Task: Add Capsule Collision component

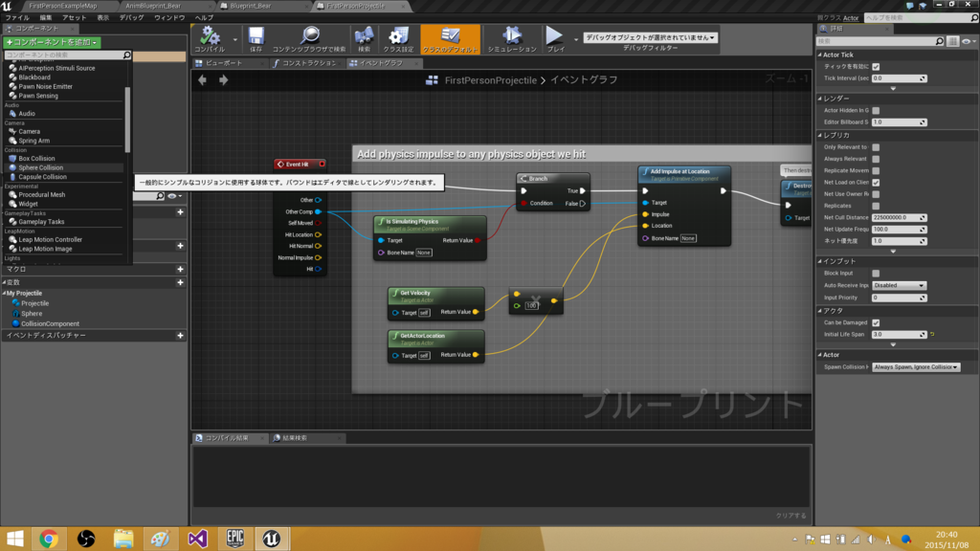Action: (x=42, y=177)
